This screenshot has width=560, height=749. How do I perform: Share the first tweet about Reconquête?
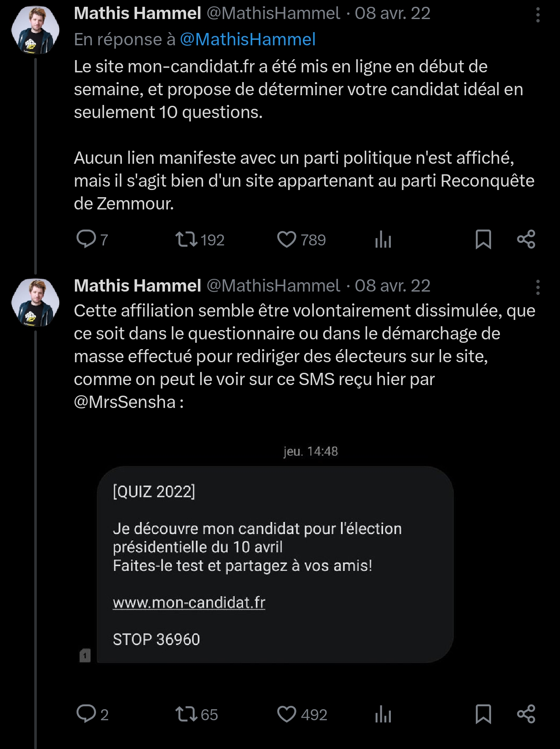526,239
